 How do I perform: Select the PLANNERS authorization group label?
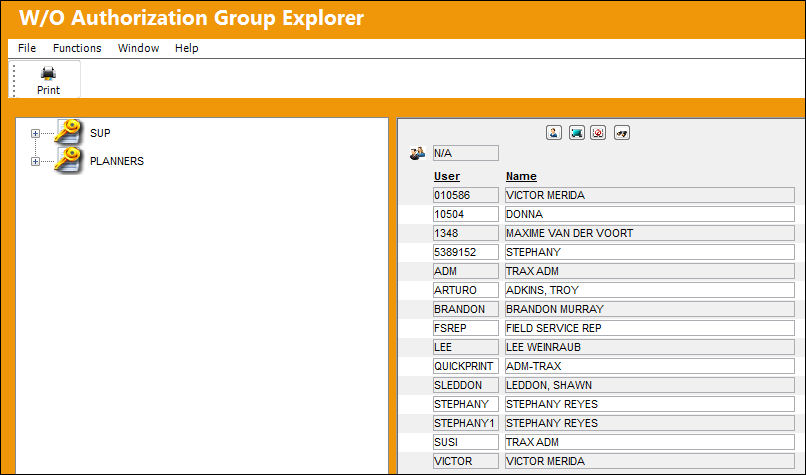click(117, 161)
